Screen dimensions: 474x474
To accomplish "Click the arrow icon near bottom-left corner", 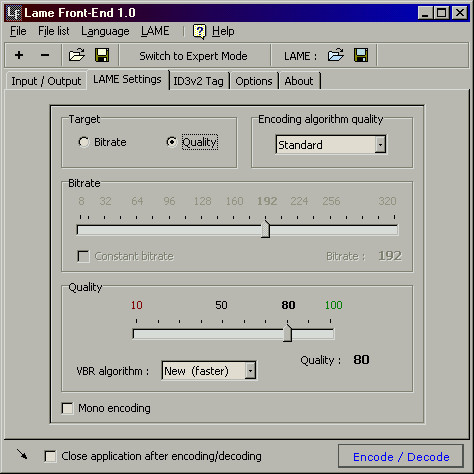I will (x=22, y=454).
